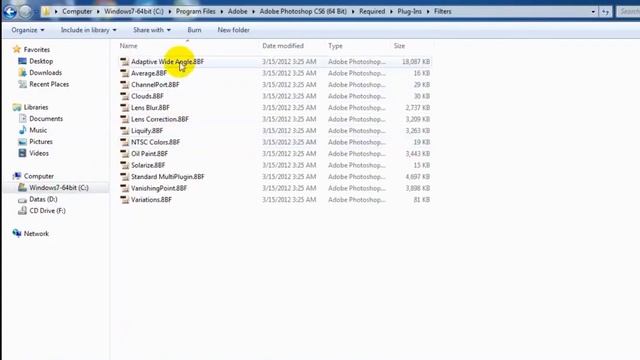
Task: Open the Organize dropdown menu
Action: [x=28, y=30]
